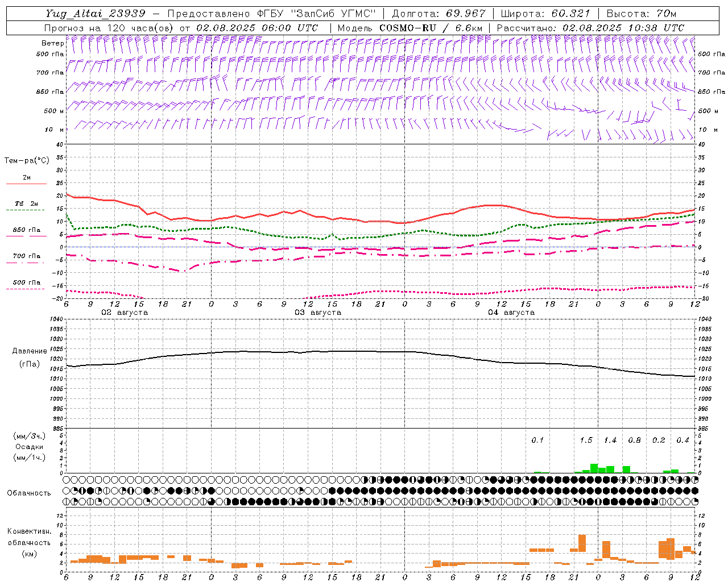
Task: Click the 0.1 precipitation amount
Action: (537, 440)
